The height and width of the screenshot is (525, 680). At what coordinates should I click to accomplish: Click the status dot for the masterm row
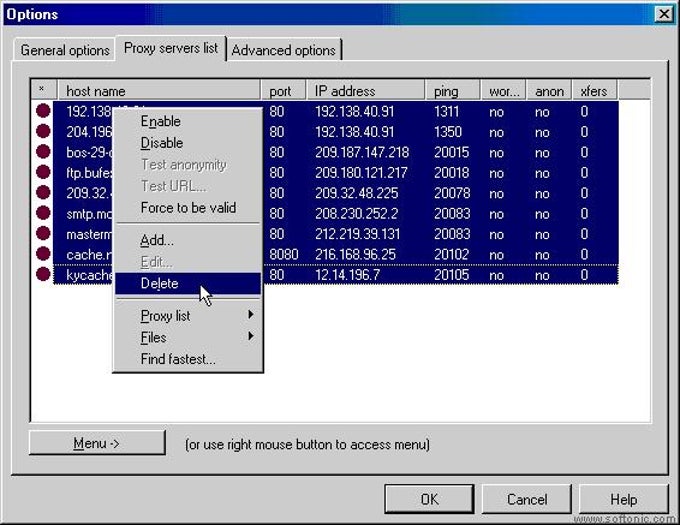pos(43,233)
